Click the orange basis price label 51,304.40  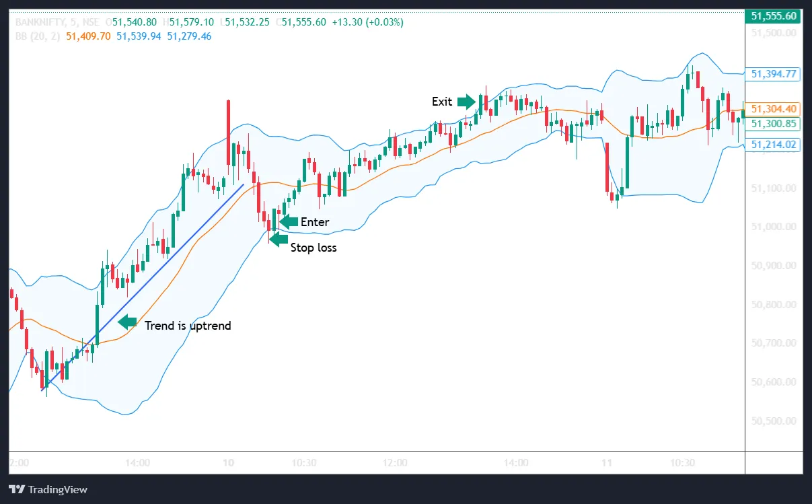coord(774,108)
